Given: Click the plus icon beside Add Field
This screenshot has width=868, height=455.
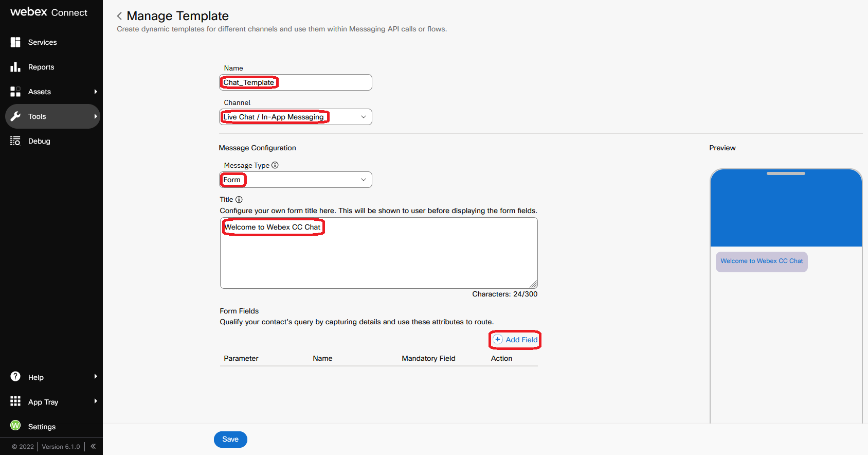Looking at the screenshot, I should [x=498, y=339].
